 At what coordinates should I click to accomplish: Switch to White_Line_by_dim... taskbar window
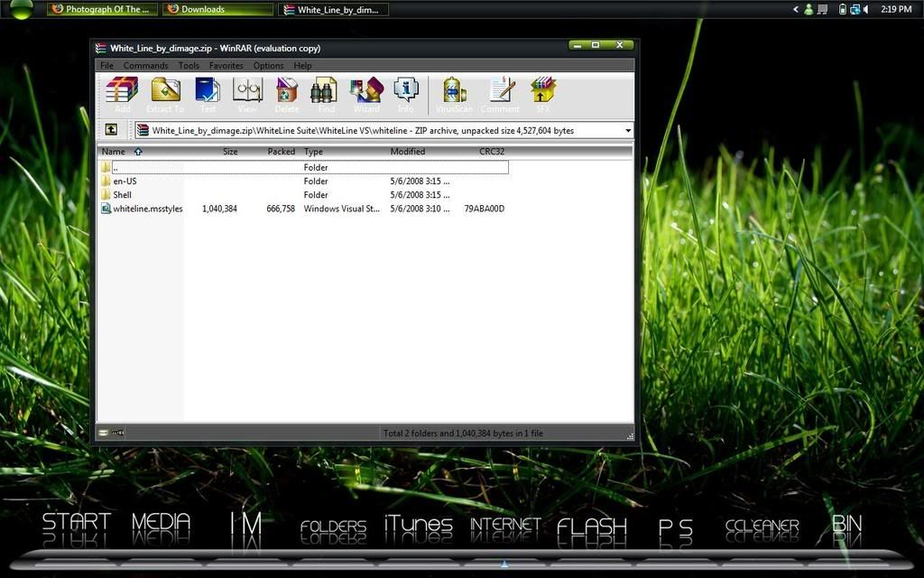pyautogui.click(x=333, y=9)
